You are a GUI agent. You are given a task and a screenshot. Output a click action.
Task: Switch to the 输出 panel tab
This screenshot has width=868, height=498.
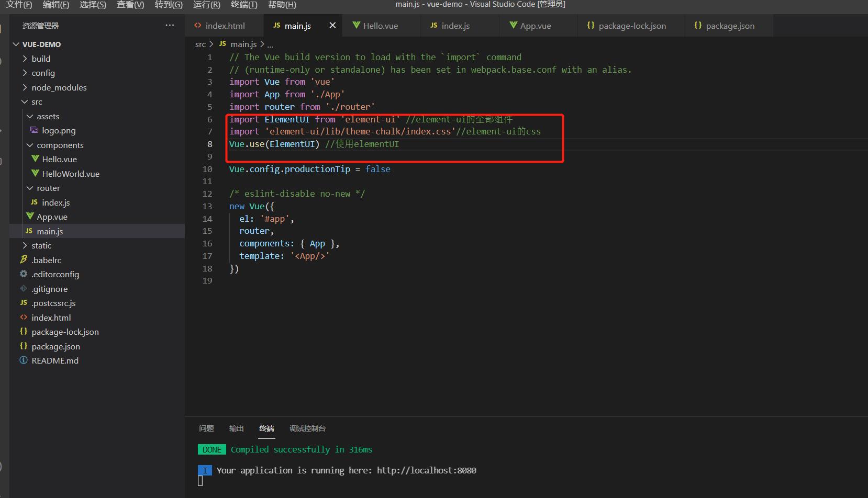pos(237,428)
